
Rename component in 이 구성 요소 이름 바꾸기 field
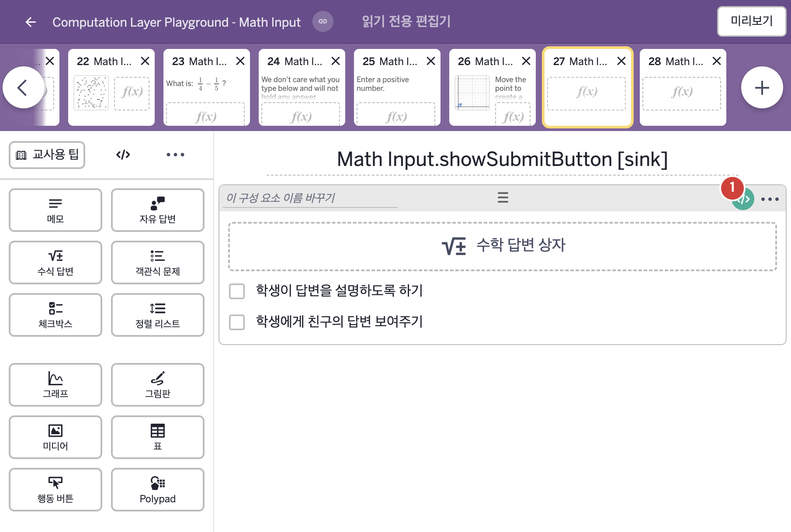(310, 198)
